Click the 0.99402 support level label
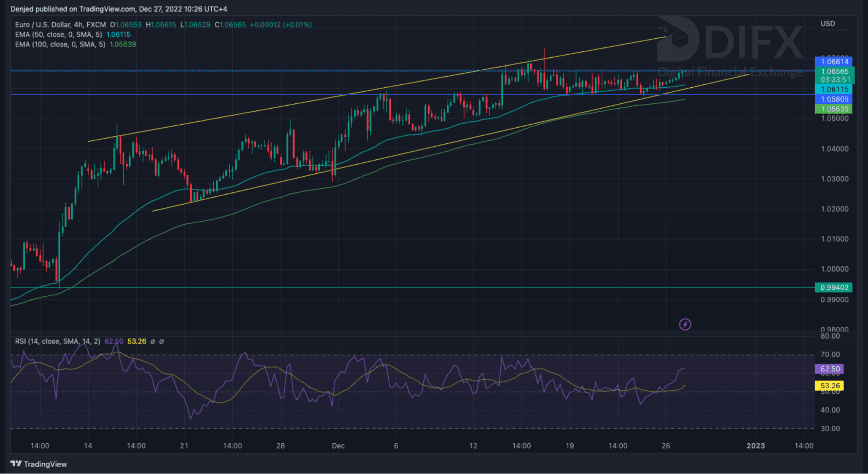The image size is (868, 474). pyautogui.click(x=834, y=288)
